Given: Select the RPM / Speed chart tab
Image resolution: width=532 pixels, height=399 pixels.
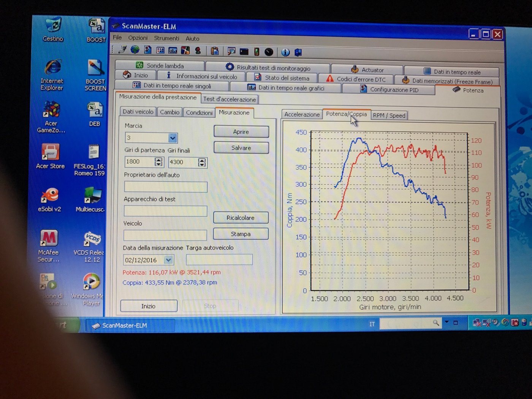Looking at the screenshot, I should (389, 116).
